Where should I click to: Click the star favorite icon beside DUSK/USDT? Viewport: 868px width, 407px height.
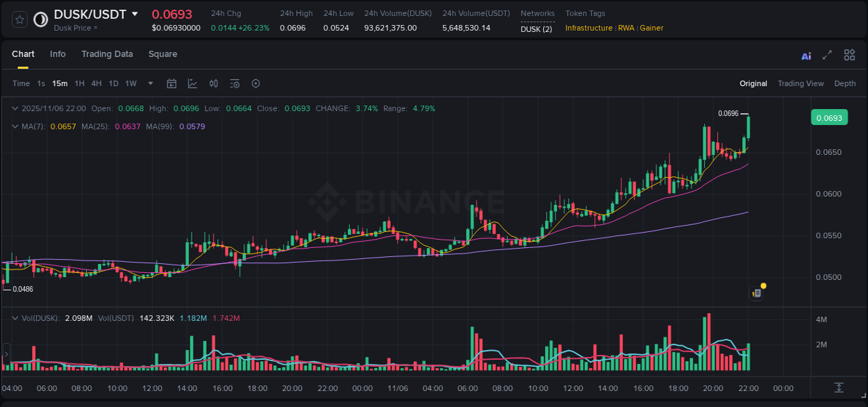point(19,19)
